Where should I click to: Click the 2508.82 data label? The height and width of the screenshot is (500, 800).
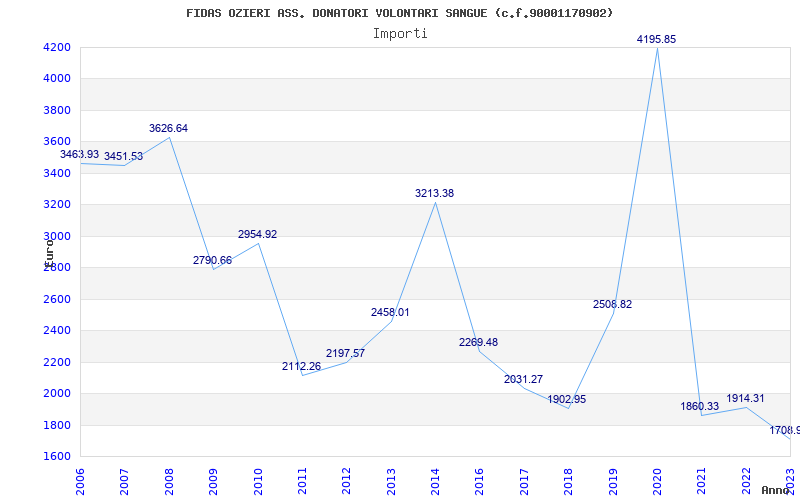[612, 305]
